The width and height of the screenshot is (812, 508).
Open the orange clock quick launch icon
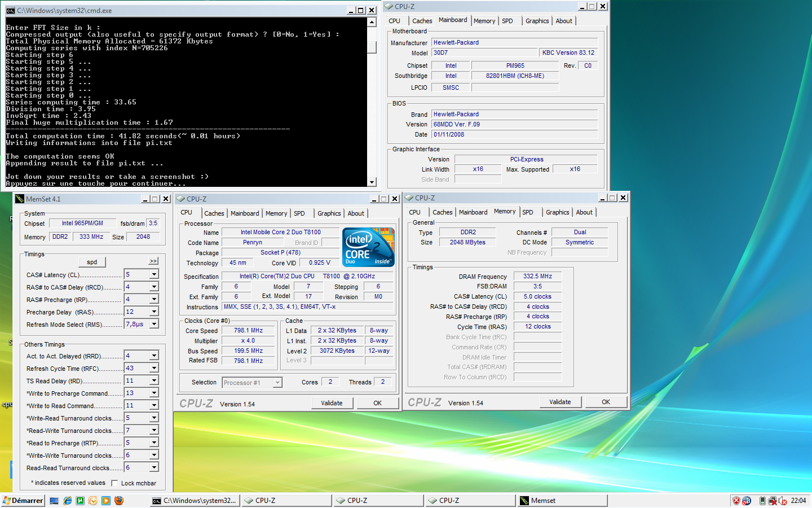point(92,501)
